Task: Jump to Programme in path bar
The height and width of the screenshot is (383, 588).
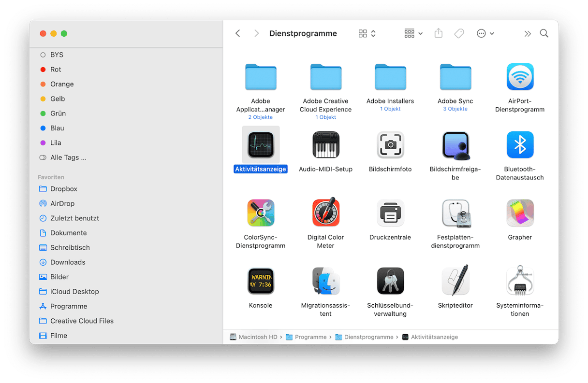Action: tap(307, 337)
